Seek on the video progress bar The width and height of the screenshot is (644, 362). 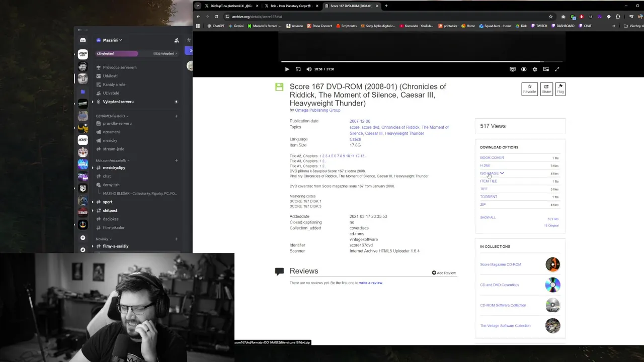click(422, 62)
